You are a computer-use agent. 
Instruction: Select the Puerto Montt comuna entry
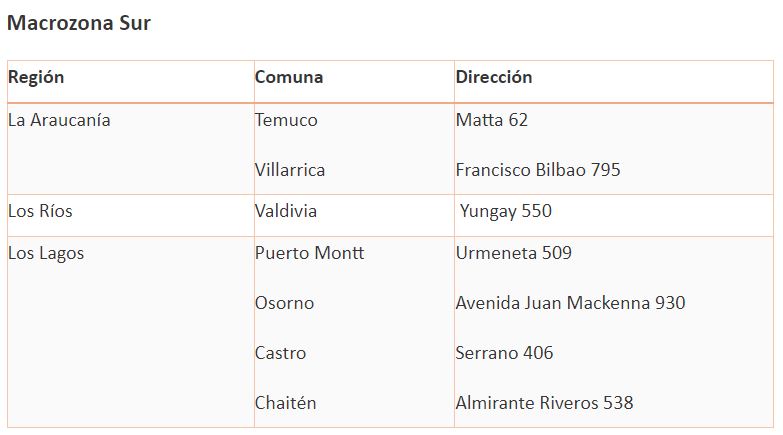click(310, 253)
